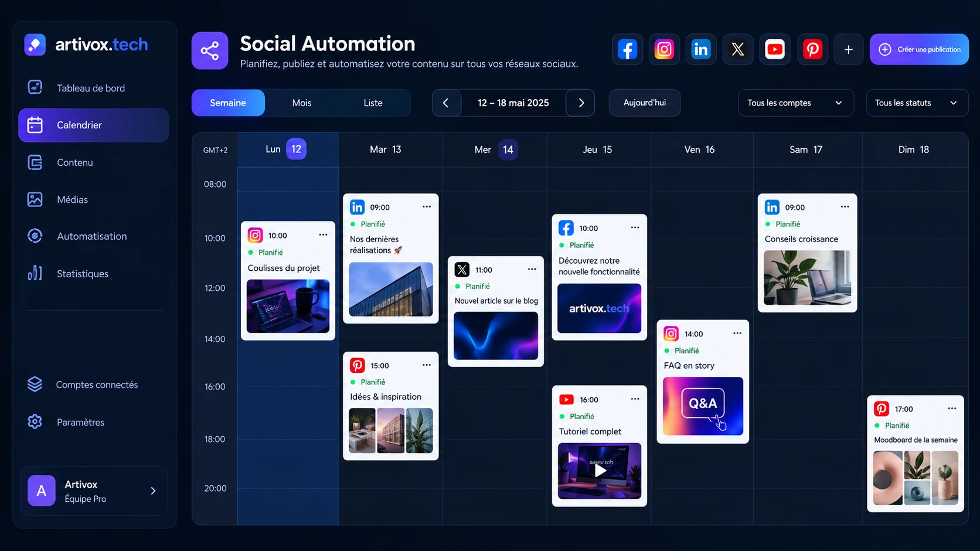Open the Tous les statuts dropdown
Viewport: 980px width, 551px height.
click(917, 103)
